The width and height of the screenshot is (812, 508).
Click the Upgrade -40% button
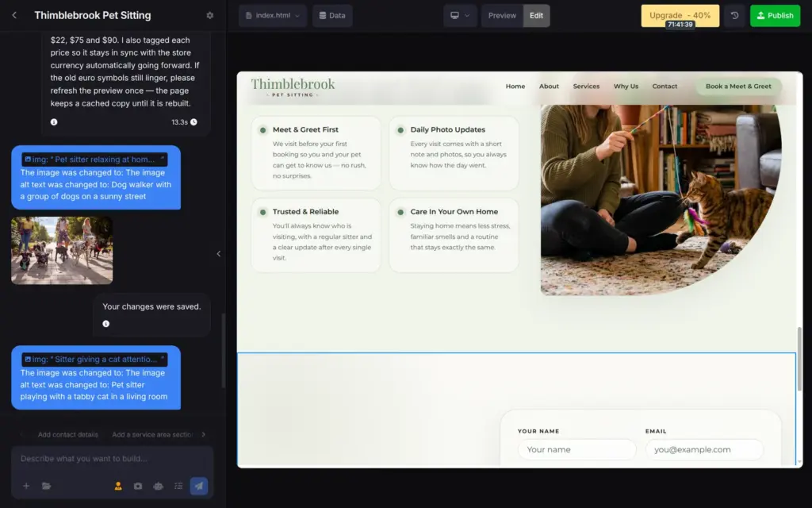(x=680, y=16)
